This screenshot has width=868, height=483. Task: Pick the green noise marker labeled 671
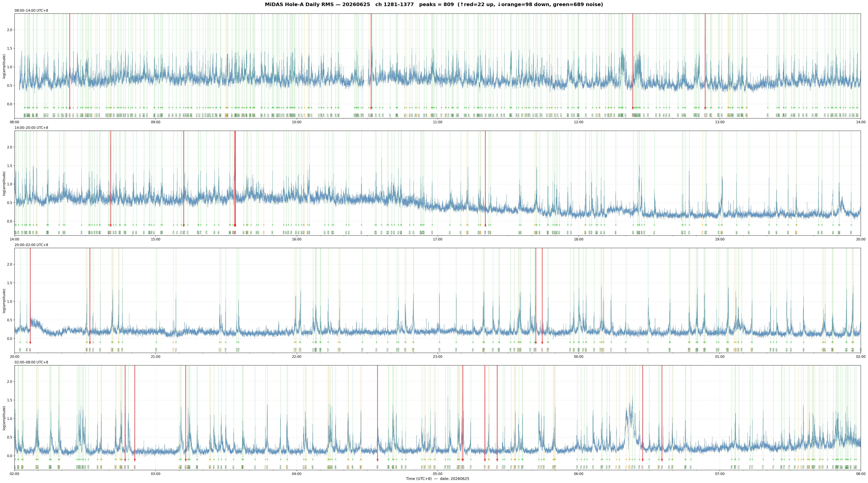coord(255,459)
